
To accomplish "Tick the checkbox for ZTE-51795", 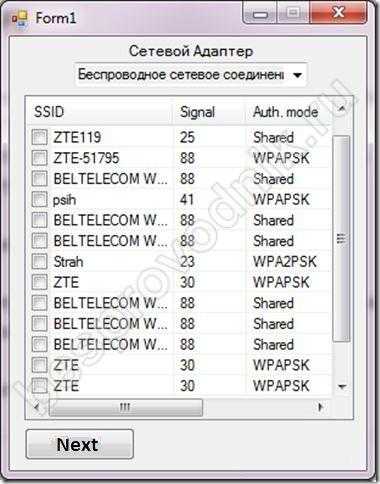I will pyautogui.click(x=39, y=158).
